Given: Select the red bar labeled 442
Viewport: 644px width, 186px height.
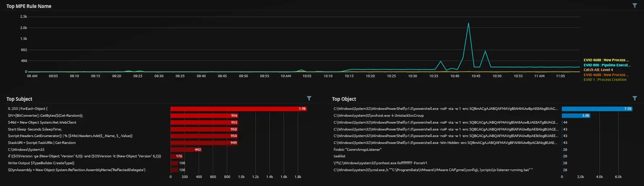Looking at the screenshot, I should pos(186,150).
